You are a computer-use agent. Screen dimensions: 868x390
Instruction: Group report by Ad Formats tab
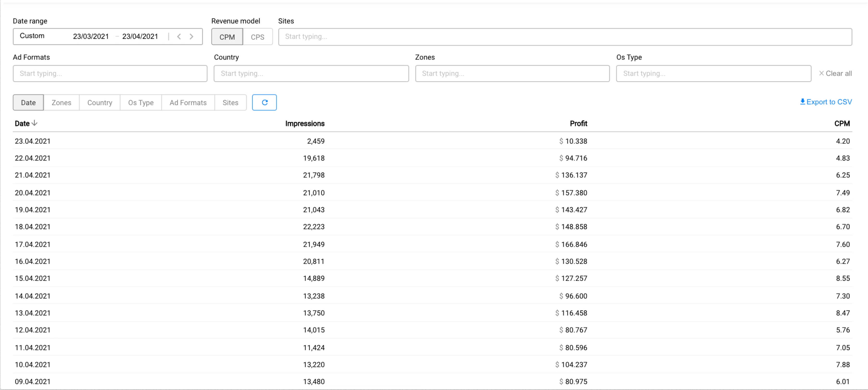188,103
